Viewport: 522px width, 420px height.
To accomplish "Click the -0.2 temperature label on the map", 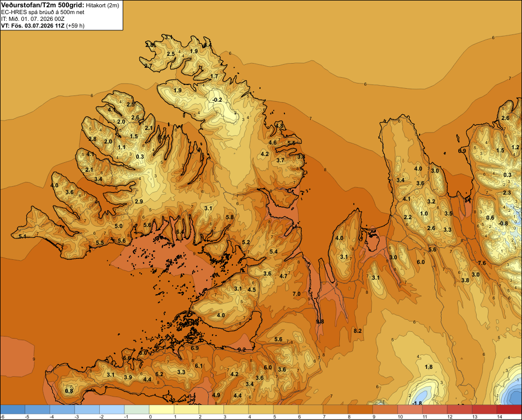I will 217,100.
